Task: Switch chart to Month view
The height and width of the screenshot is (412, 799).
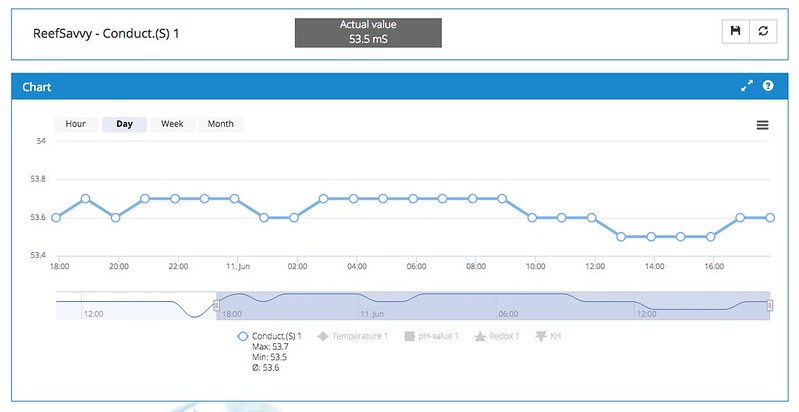Action: pos(221,124)
